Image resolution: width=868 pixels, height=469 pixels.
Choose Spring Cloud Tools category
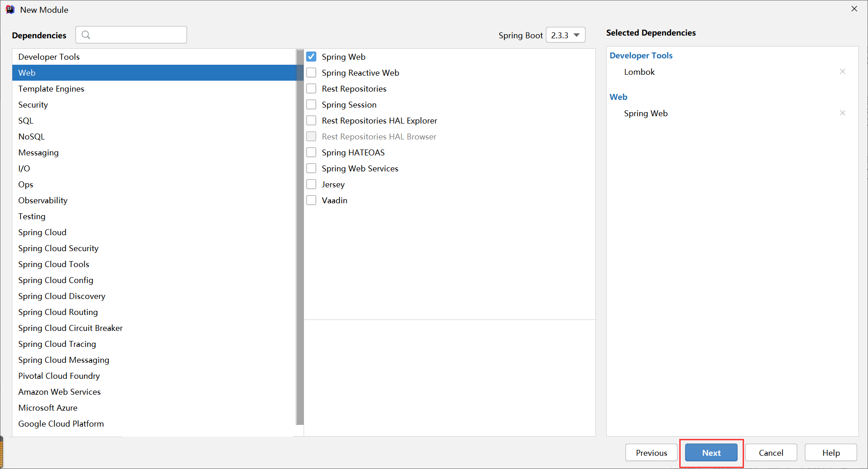point(154,264)
